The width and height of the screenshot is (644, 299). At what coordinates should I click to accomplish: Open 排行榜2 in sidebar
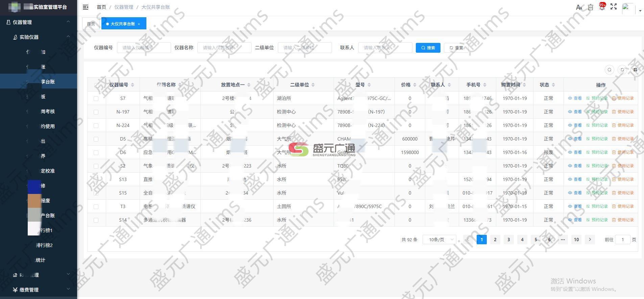[x=39, y=245]
